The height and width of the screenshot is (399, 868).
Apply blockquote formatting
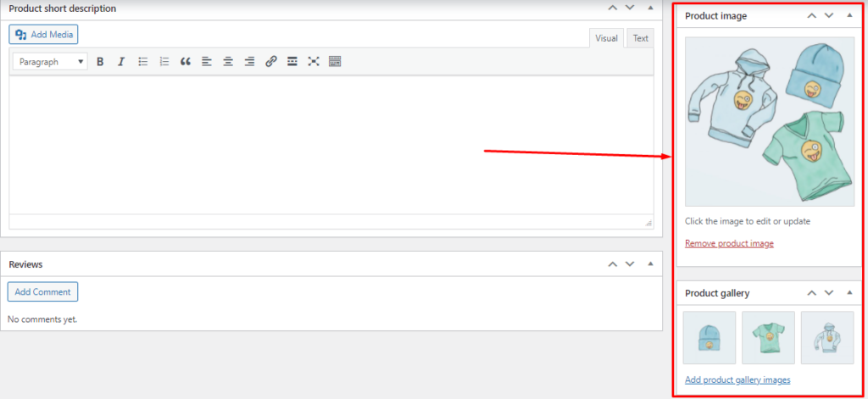pos(186,62)
